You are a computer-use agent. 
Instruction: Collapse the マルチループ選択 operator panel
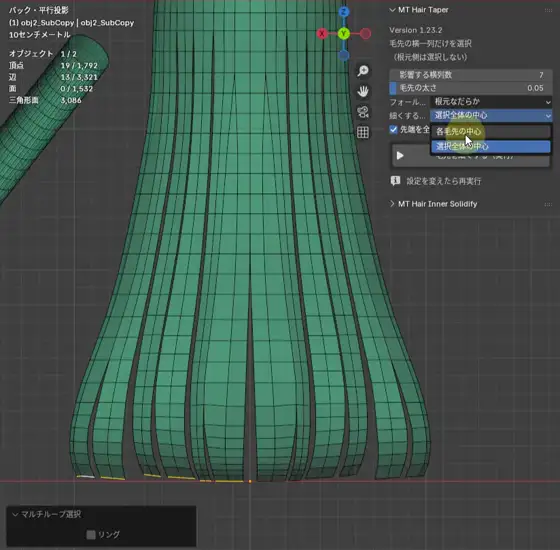click(x=15, y=514)
